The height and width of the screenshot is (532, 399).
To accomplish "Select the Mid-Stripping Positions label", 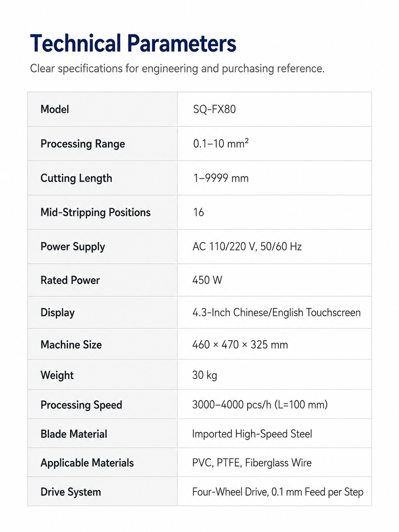I will (96, 212).
